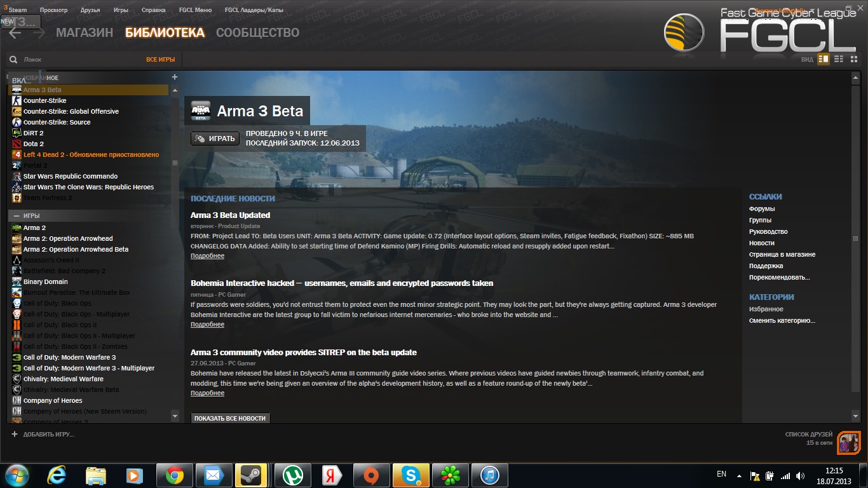The image size is (868, 488).
Task: Open uTorrent from the taskbar
Action: point(292,475)
